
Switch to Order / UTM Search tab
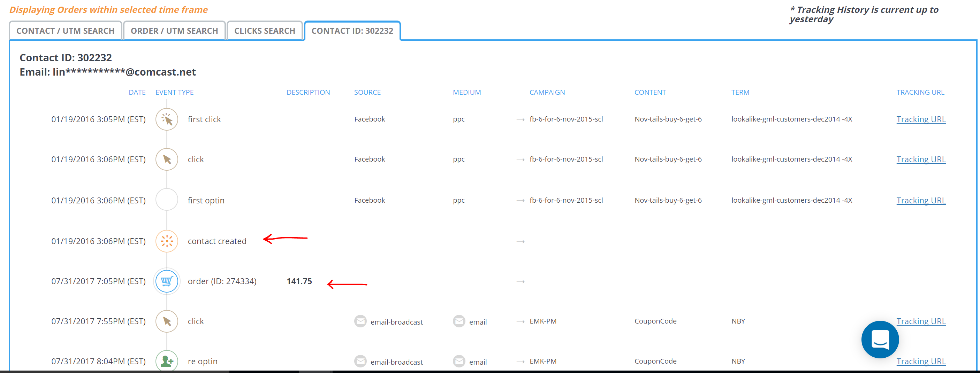(174, 31)
